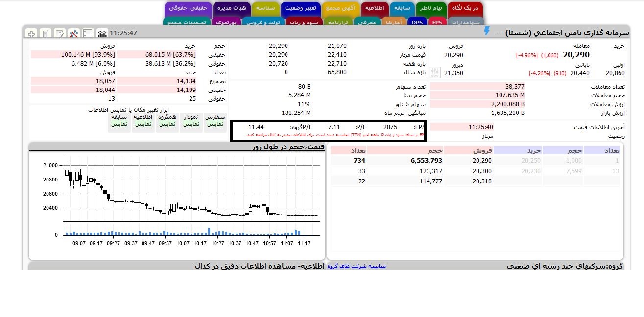Click trade count value 38,377
Image resolution: width=644 pixels, height=317 pixels.
coord(515,86)
